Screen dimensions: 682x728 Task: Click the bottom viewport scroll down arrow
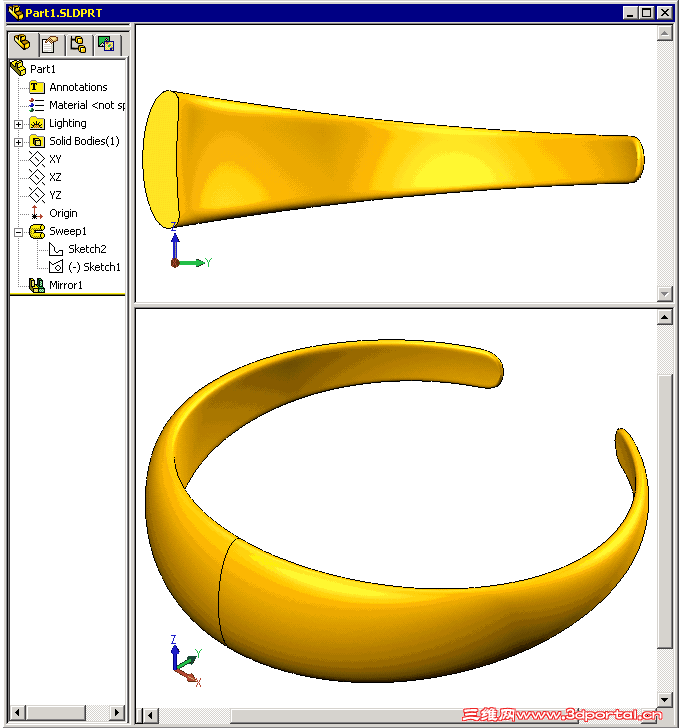665,700
